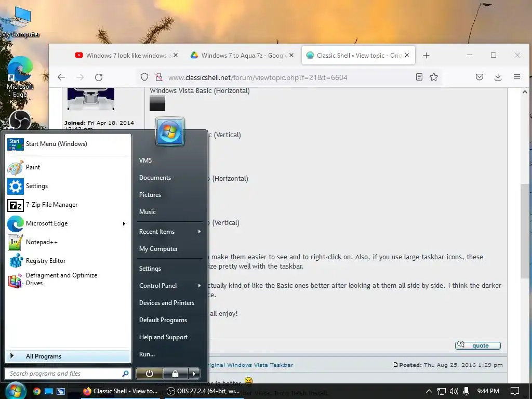Click the Windows logo user picture
The height and width of the screenshot is (399, 532).
170,131
